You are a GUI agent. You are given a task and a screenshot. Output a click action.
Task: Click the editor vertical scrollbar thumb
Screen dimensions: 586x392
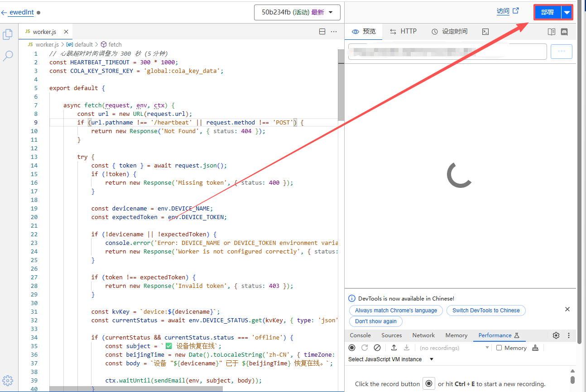pyautogui.click(x=341, y=85)
